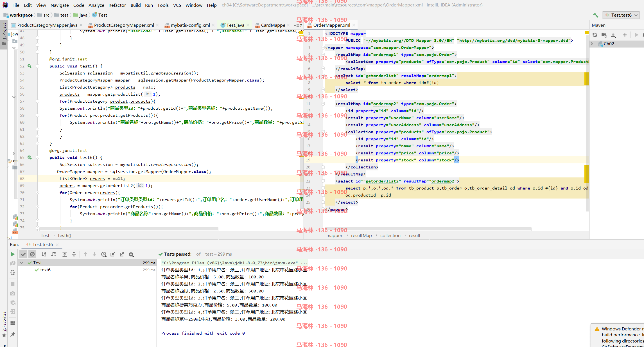This screenshot has width=644, height=347.
Task: Click resultMap in XML breadcrumb bar
Action: pyautogui.click(x=361, y=236)
